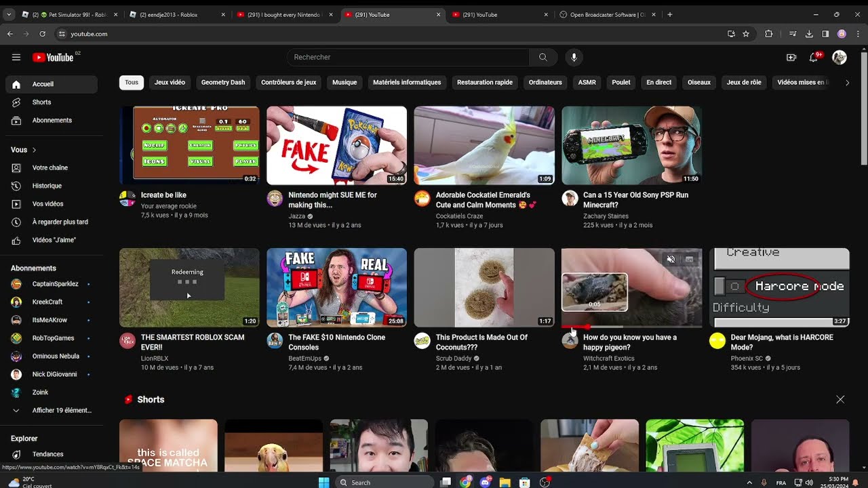Open File Explorer from the taskbar

coord(505,483)
